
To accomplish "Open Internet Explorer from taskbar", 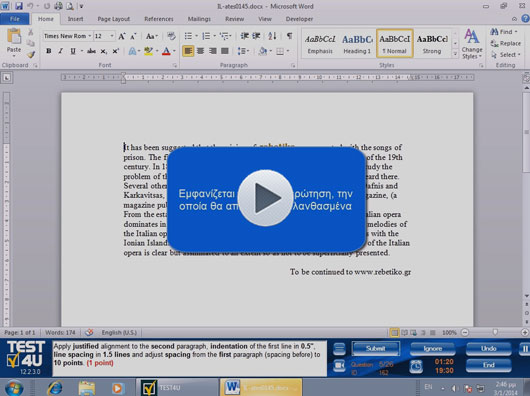I will coord(55,388).
